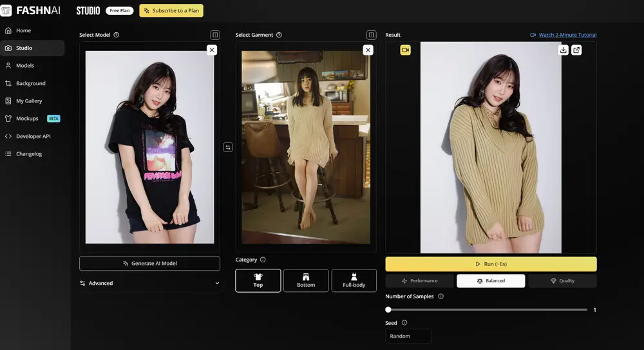This screenshot has height=350, width=644.
Task: Remove the selected garment image
Action: (368, 50)
